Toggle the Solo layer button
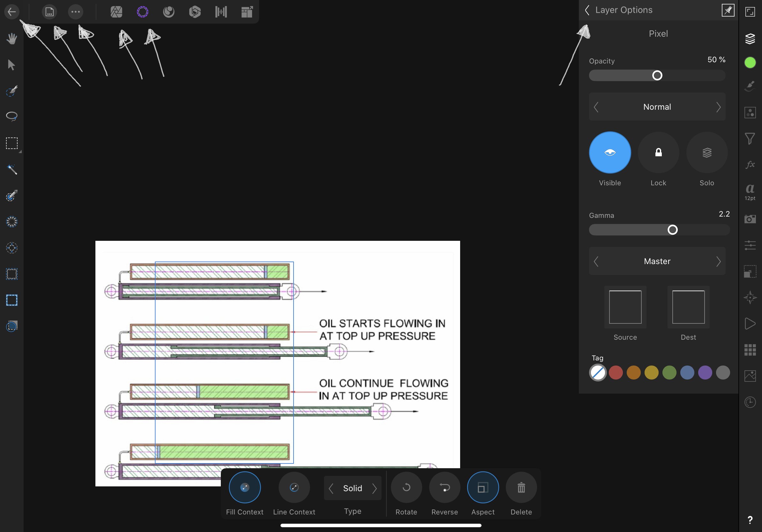 (x=706, y=152)
